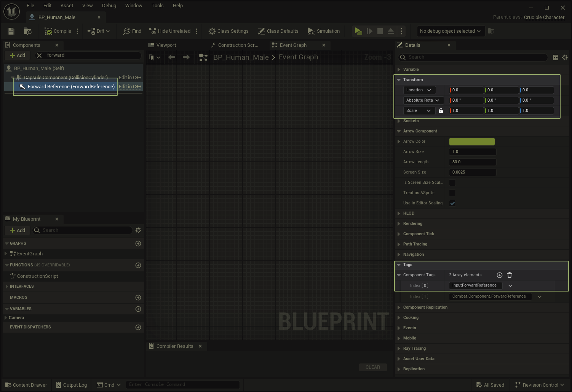Click Add in My Blueprint panel
Image resolution: width=572 pixels, height=392 pixels.
[x=18, y=230]
